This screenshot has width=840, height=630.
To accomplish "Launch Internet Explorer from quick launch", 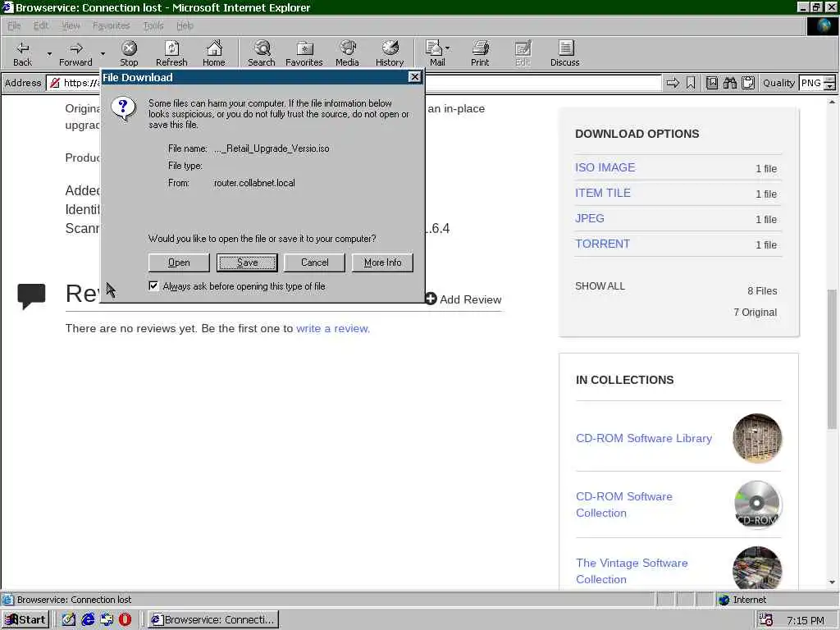I will [88, 619].
